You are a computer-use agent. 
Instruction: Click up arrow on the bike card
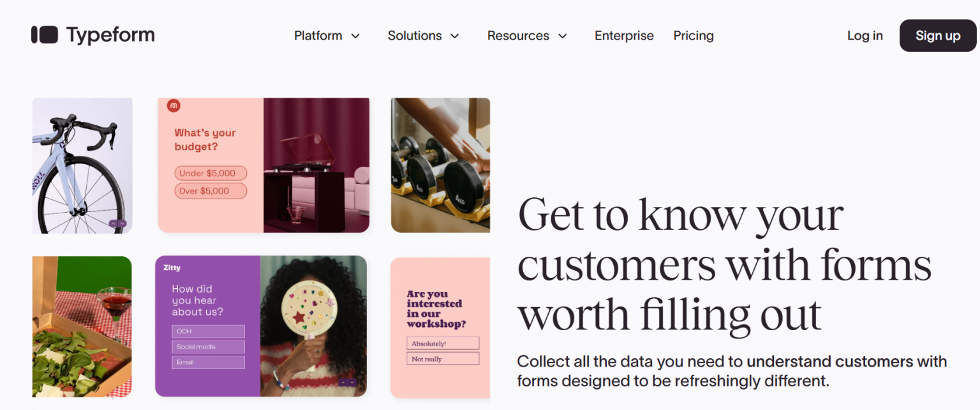click(x=113, y=224)
